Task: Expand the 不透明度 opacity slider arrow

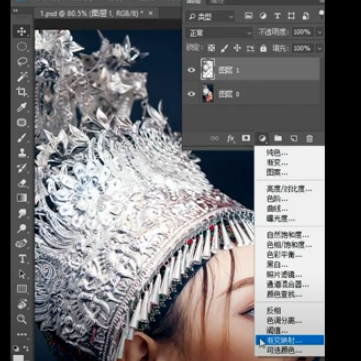Action: click(320, 32)
